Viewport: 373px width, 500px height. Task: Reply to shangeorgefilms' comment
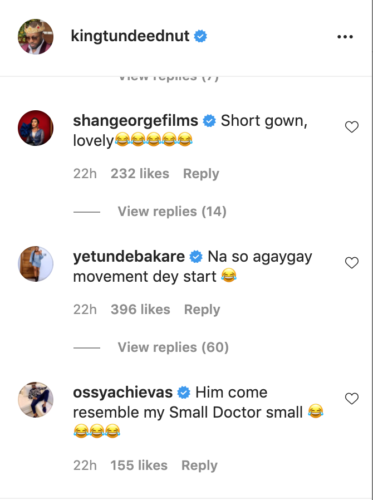click(x=201, y=174)
